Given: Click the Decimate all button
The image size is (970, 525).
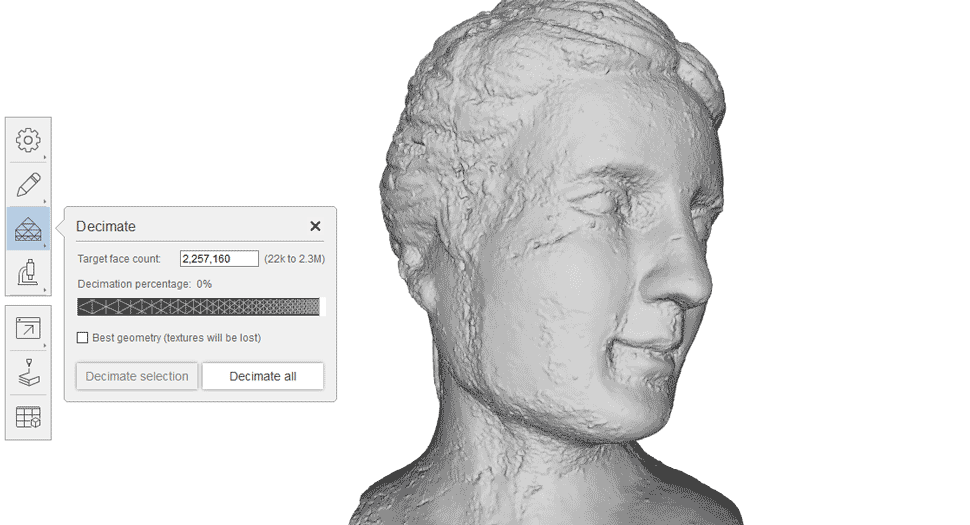Looking at the screenshot, I should tap(263, 376).
